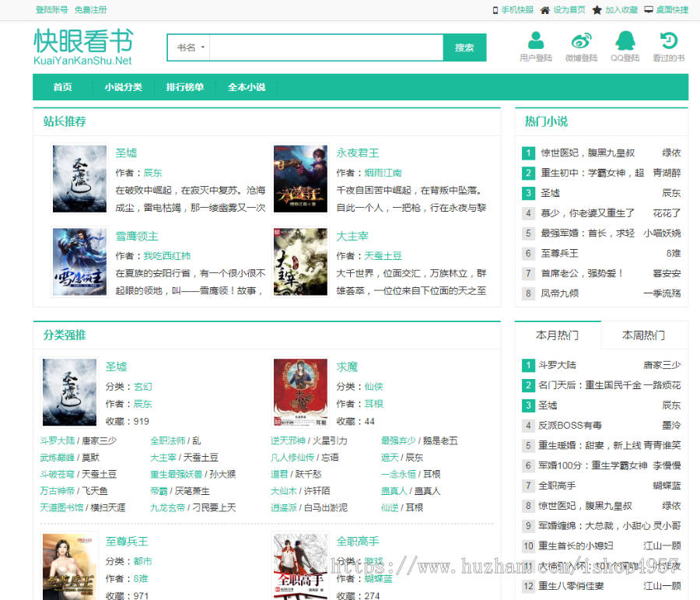
Task: Open 斗罗大陆 in monthly hot list
Action: coord(557,365)
